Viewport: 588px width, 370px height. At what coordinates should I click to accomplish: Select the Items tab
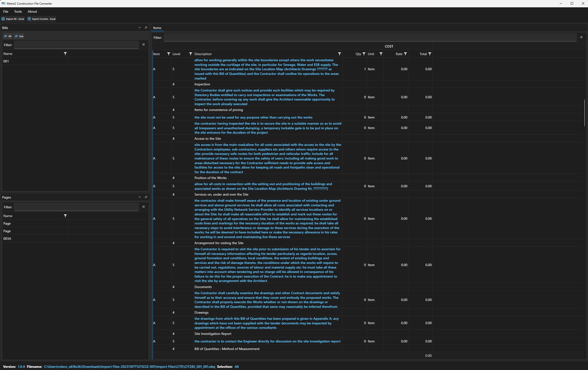pos(157,28)
